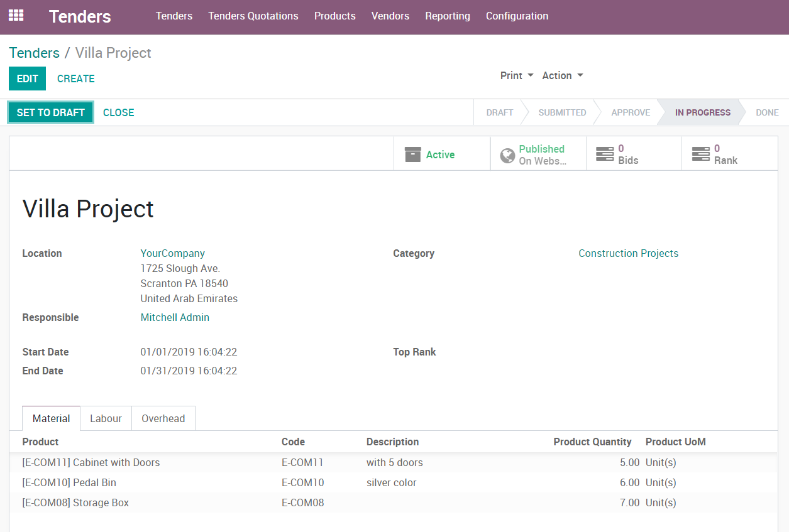Click the Active archive box icon

412,155
